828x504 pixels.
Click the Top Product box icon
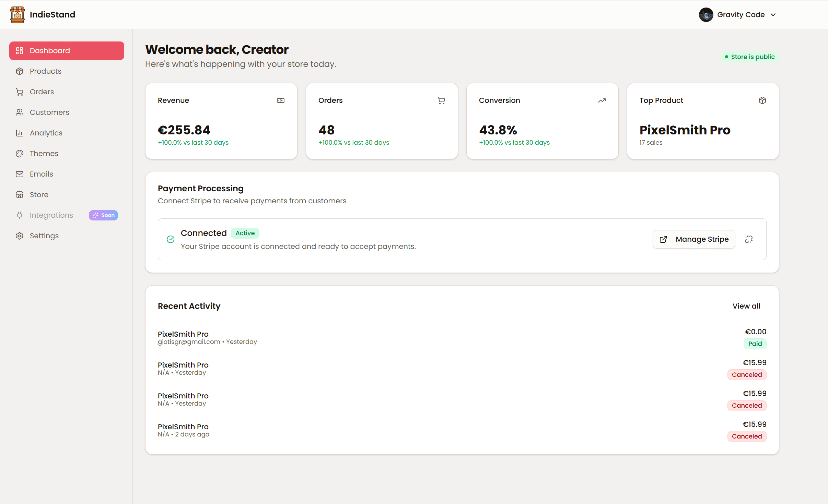click(762, 100)
